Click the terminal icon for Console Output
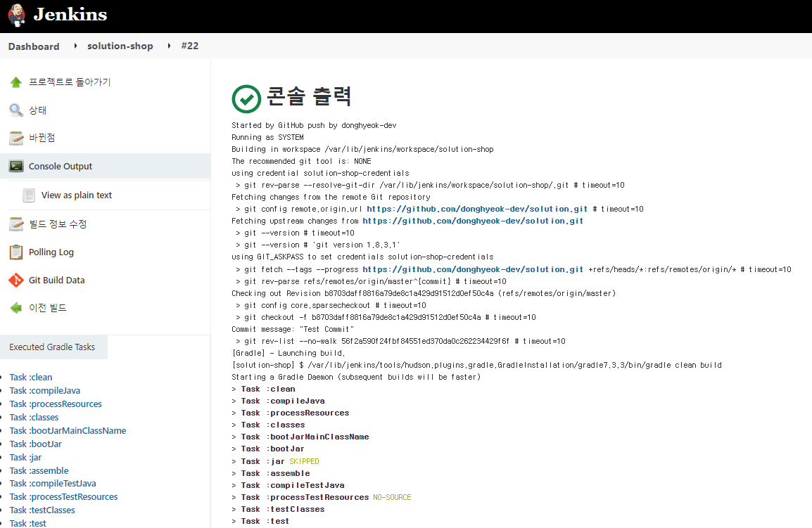This screenshot has width=812, height=528. point(16,166)
